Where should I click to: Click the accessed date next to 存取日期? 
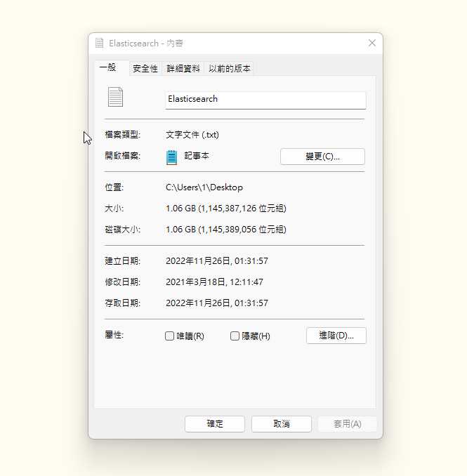(217, 303)
